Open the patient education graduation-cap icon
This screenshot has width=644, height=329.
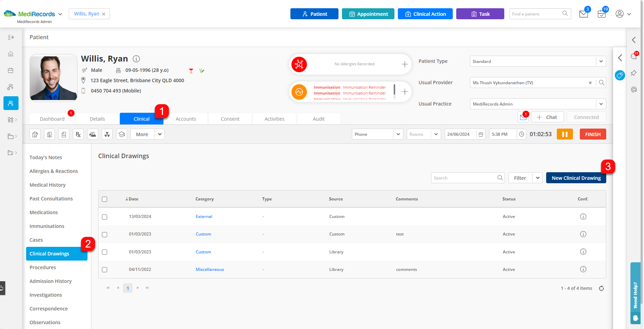tap(121, 134)
